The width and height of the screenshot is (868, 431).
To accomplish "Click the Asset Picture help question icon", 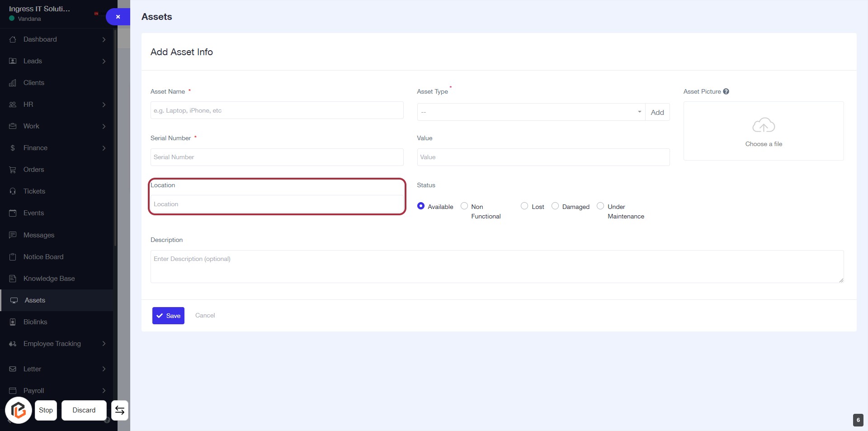I will point(726,91).
